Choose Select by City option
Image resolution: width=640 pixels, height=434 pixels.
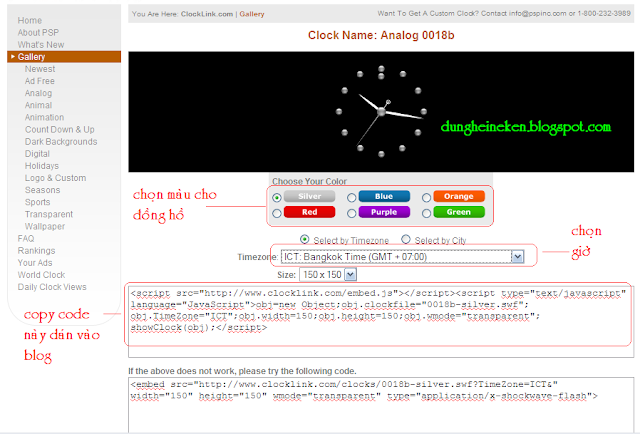[406, 239]
